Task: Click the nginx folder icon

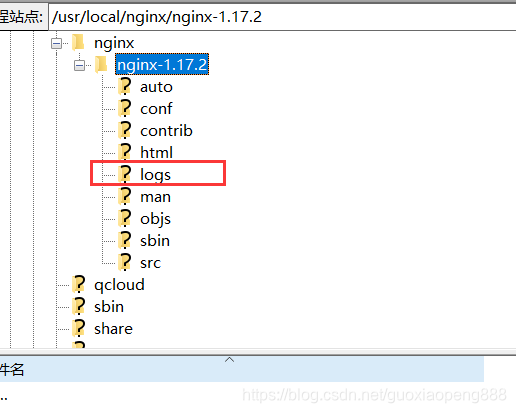Action: (79, 43)
